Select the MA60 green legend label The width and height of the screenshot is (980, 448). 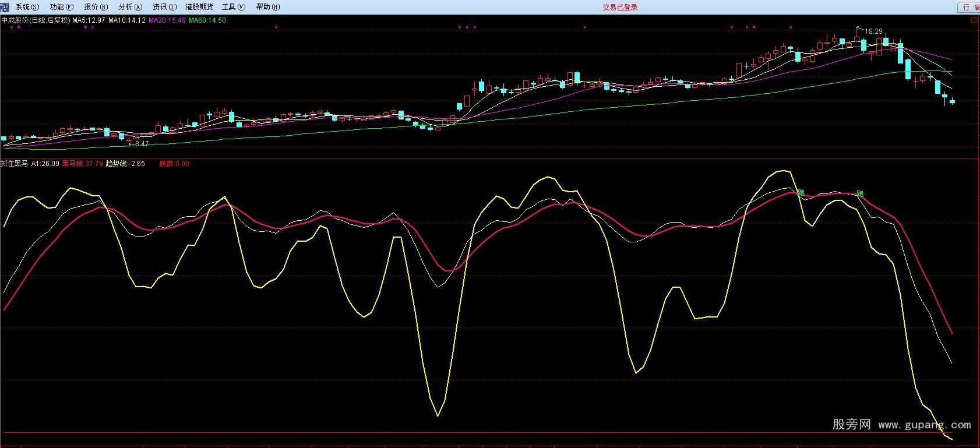click(x=207, y=20)
